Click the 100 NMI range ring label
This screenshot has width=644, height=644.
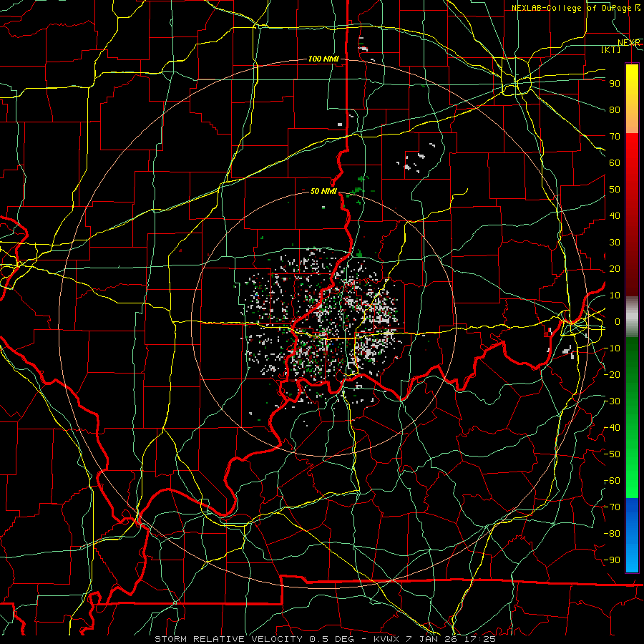click(x=323, y=59)
